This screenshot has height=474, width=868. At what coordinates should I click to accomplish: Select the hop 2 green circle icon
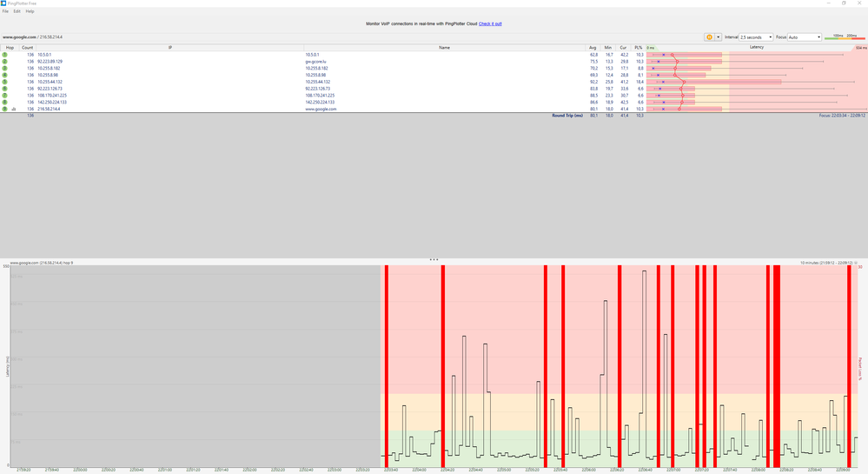coord(5,62)
